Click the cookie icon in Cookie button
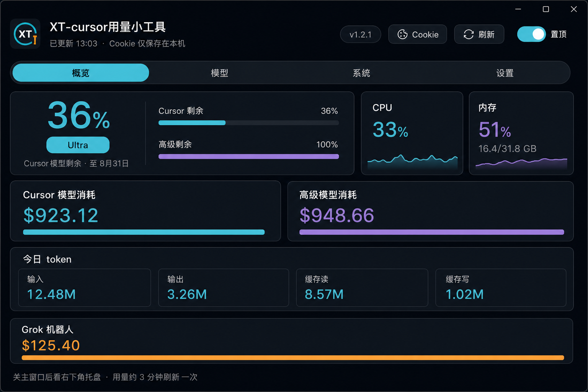This screenshot has height=392, width=588. point(402,34)
